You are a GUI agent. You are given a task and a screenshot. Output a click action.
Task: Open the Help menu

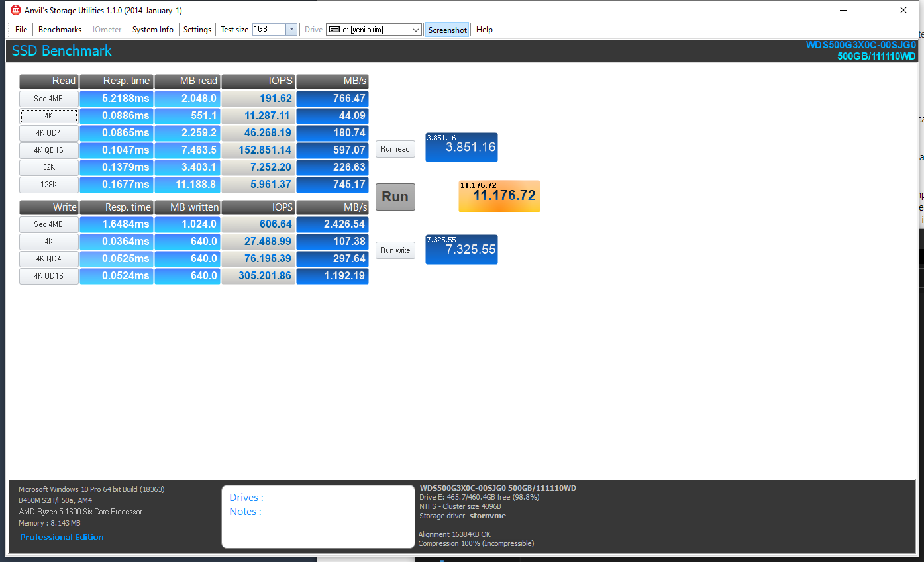[484, 30]
